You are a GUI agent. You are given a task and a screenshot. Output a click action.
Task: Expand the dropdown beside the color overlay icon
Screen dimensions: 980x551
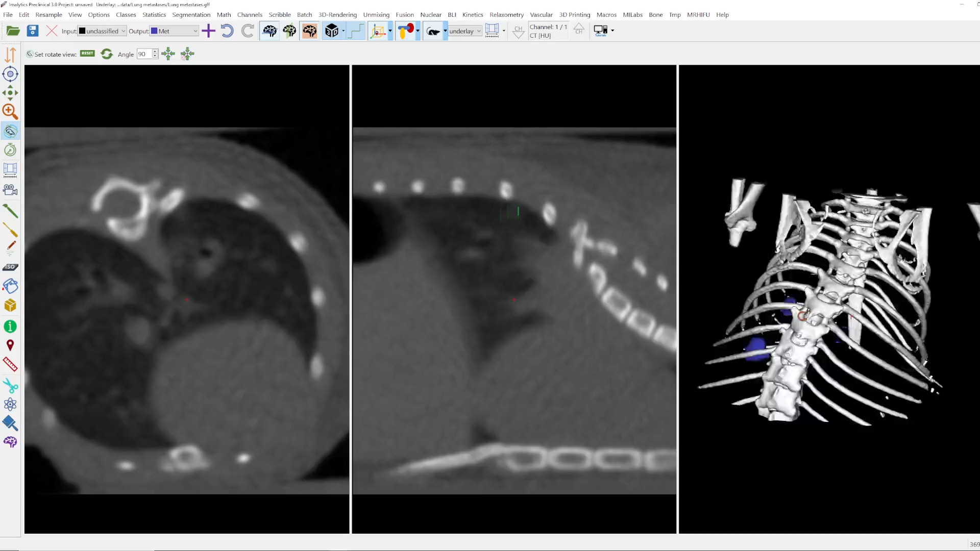click(x=418, y=31)
